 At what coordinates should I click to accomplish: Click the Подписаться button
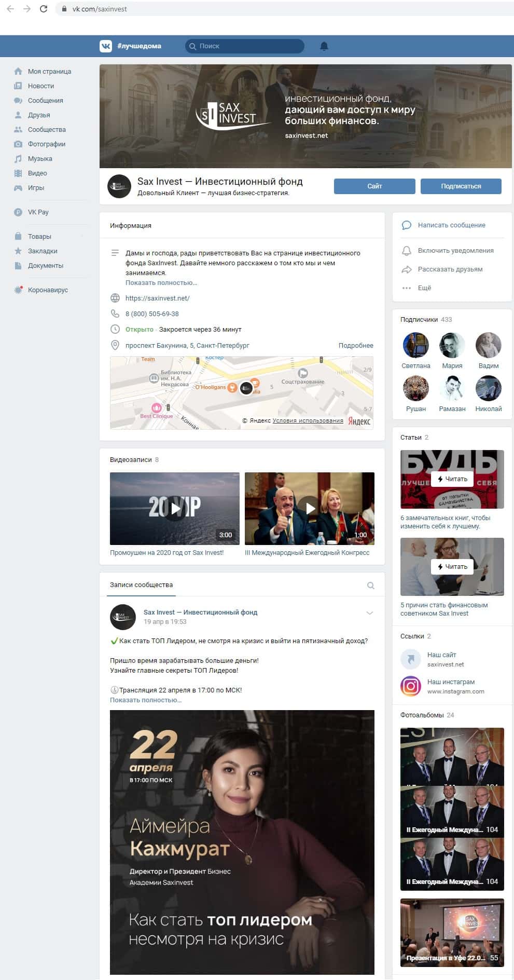coord(461,186)
